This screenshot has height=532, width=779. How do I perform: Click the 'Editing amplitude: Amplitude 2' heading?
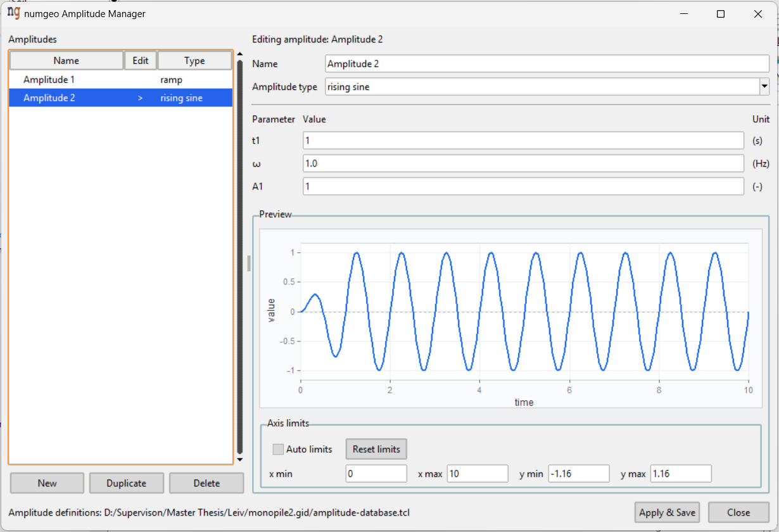[x=317, y=39]
